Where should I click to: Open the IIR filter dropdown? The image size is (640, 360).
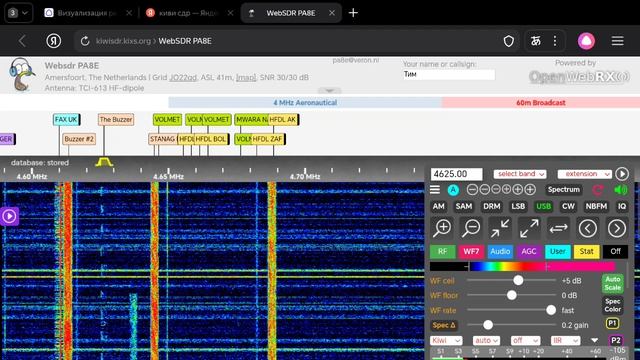pos(565,340)
